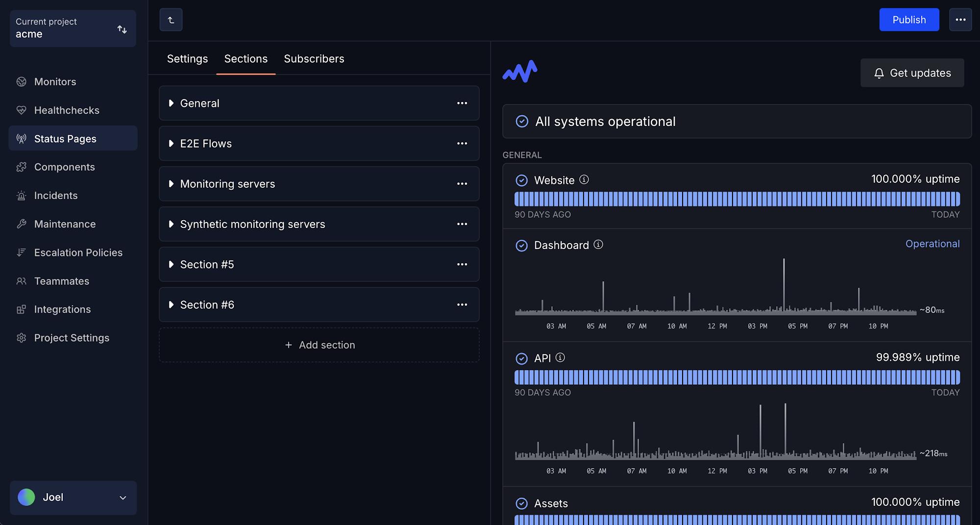Screen dimensions: 980x525
Task: Click the Get updates button
Action: [912, 73]
